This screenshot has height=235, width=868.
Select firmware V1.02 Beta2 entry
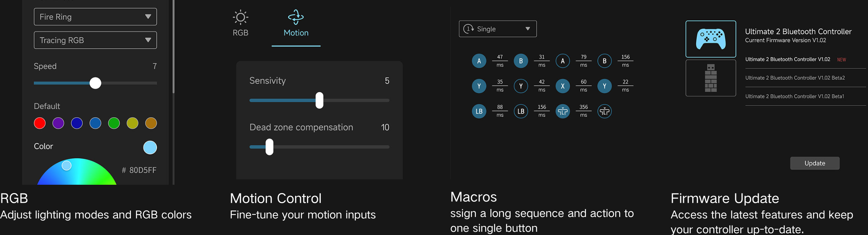pos(795,78)
